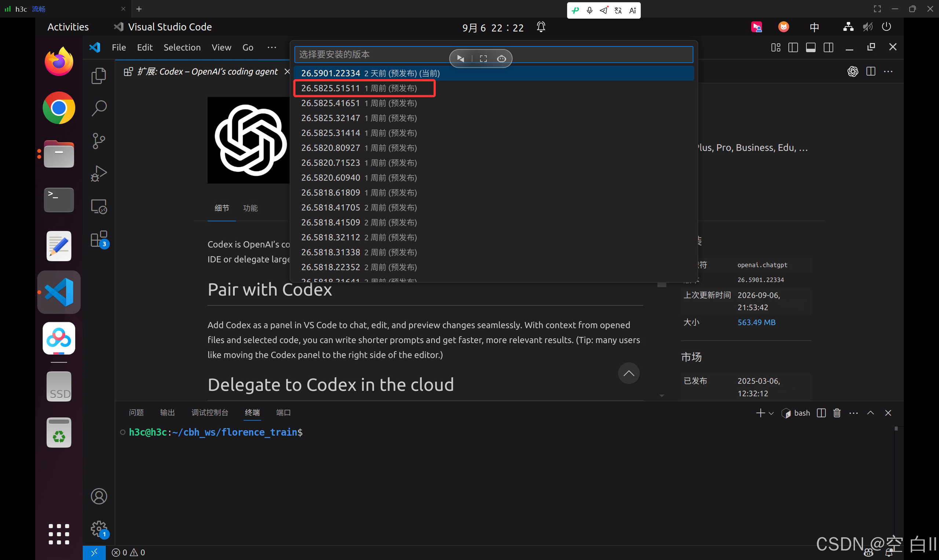The width and height of the screenshot is (939, 560).
Task: Switch to the 调试控制台 panel tab
Action: pos(209,412)
